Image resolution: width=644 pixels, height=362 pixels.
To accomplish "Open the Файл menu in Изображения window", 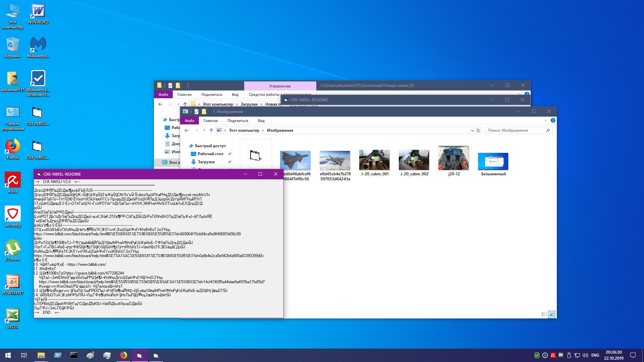I will [189, 121].
